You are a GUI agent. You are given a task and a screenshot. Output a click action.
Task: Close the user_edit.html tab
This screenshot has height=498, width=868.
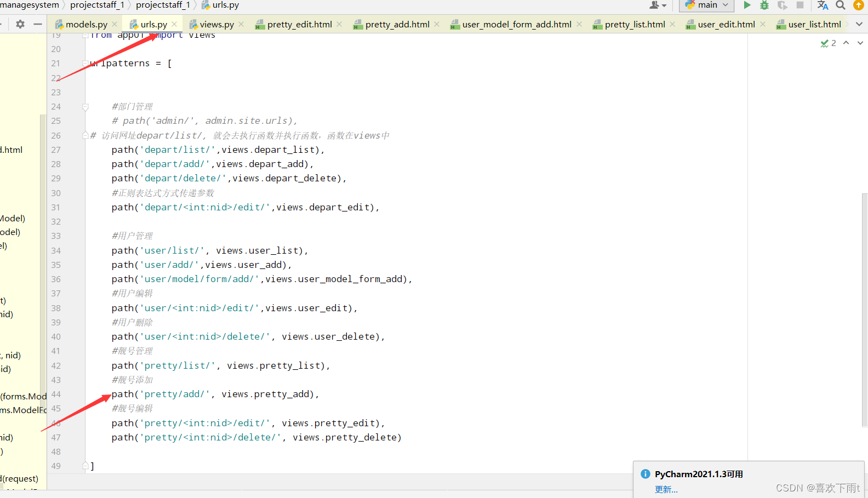click(763, 24)
